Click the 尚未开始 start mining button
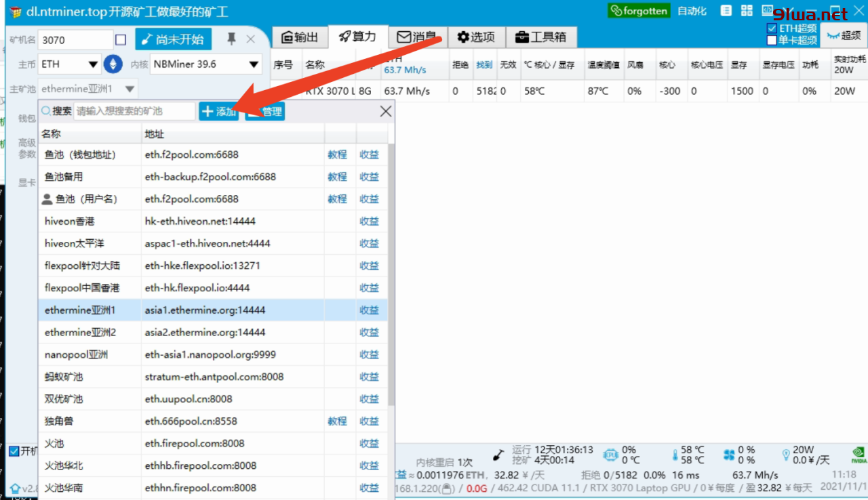 pyautogui.click(x=173, y=39)
